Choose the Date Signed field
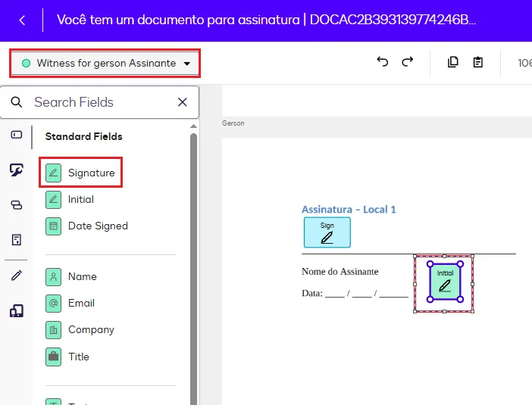Image resolution: width=532 pixels, height=405 pixels. [97, 226]
